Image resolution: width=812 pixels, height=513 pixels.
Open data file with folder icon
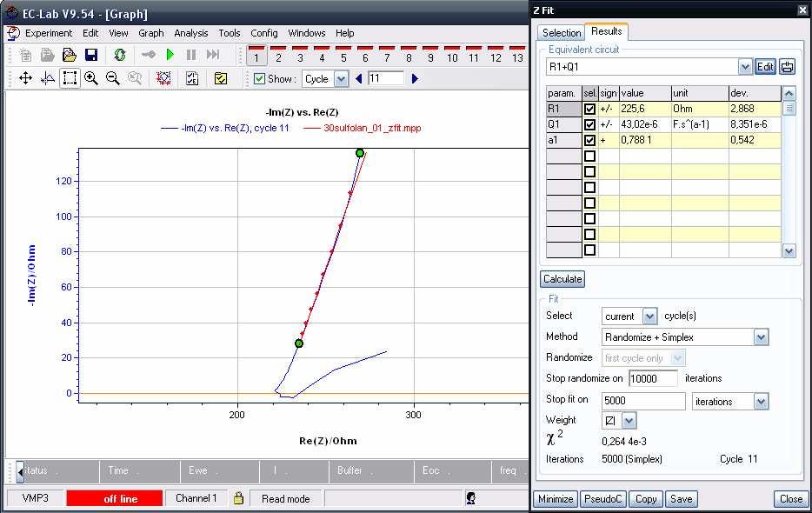click(69, 55)
